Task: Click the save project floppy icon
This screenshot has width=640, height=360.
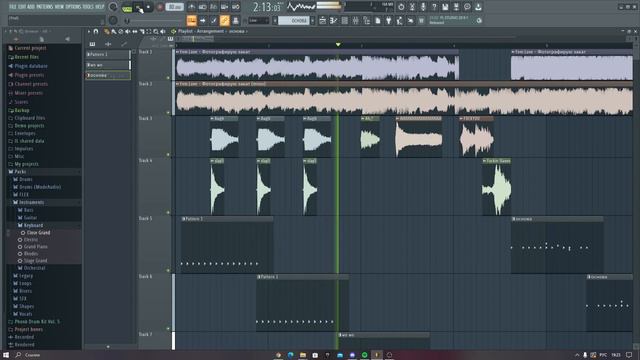Action: (445, 7)
